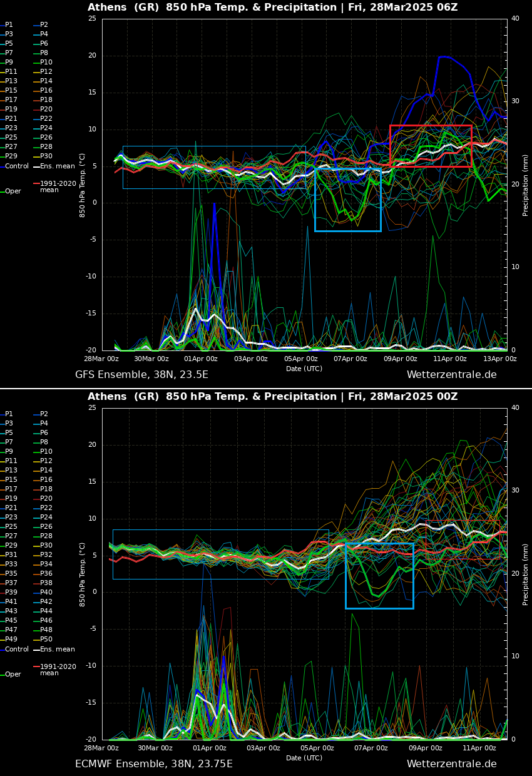
Task: Toggle the Control line in the GFS legend
Action: [x=17, y=166]
